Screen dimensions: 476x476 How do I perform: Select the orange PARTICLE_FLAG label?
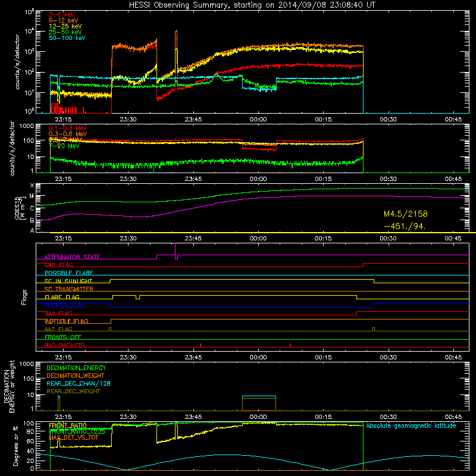pyautogui.click(x=67, y=321)
